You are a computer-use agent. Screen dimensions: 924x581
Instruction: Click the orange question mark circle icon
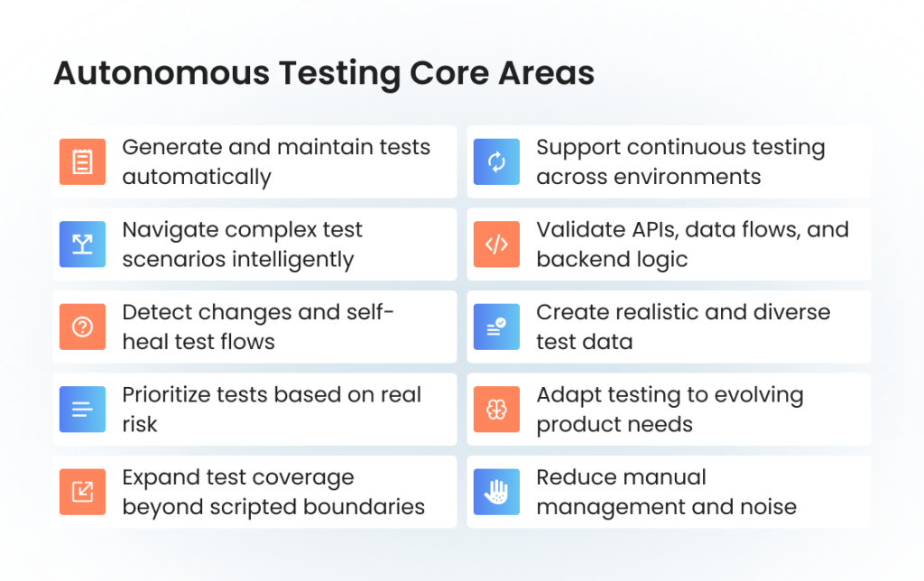(82, 327)
